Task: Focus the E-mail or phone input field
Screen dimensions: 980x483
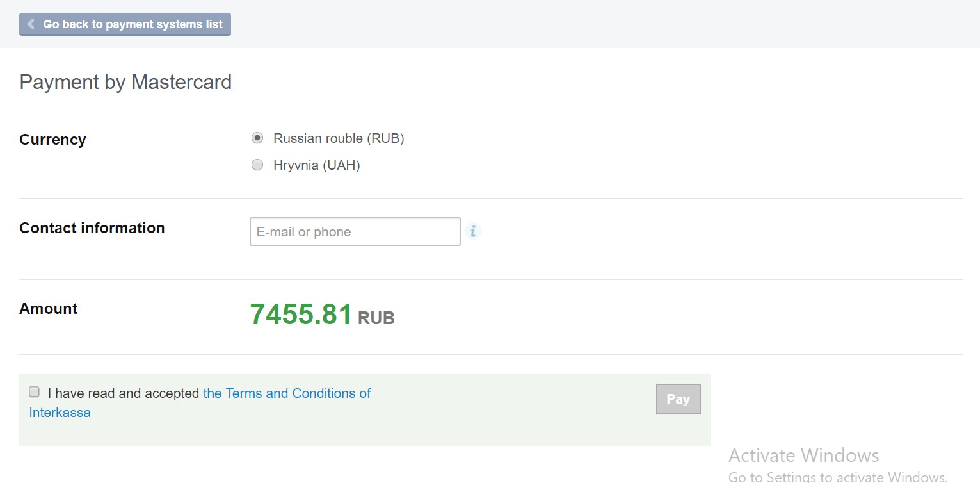Action: pyautogui.click(x=355, y=232)
